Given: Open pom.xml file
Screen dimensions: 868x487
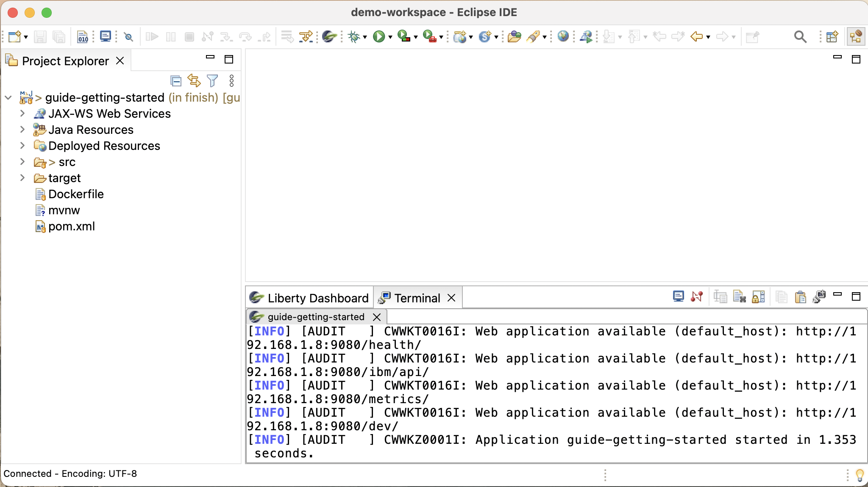Looking at the screenshot, I should 72,226.
